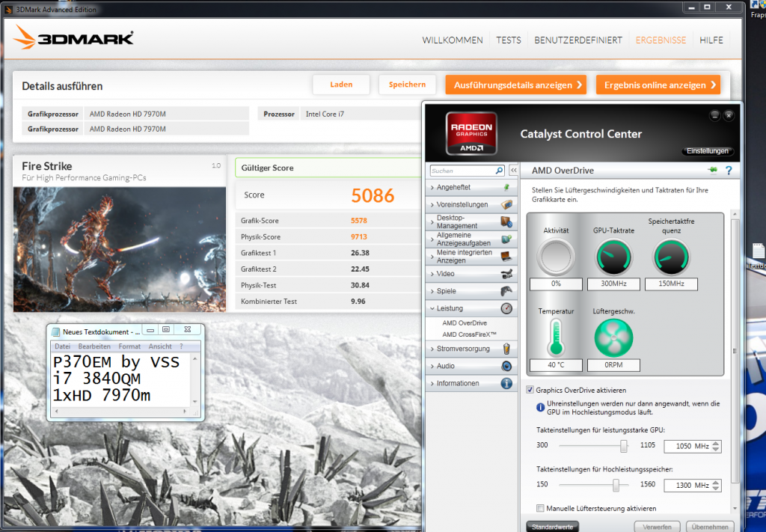This screenshot has height=532, width=766.
Task: Click the GPU-Taktrate gauge dial
Action: coord(613,257)
